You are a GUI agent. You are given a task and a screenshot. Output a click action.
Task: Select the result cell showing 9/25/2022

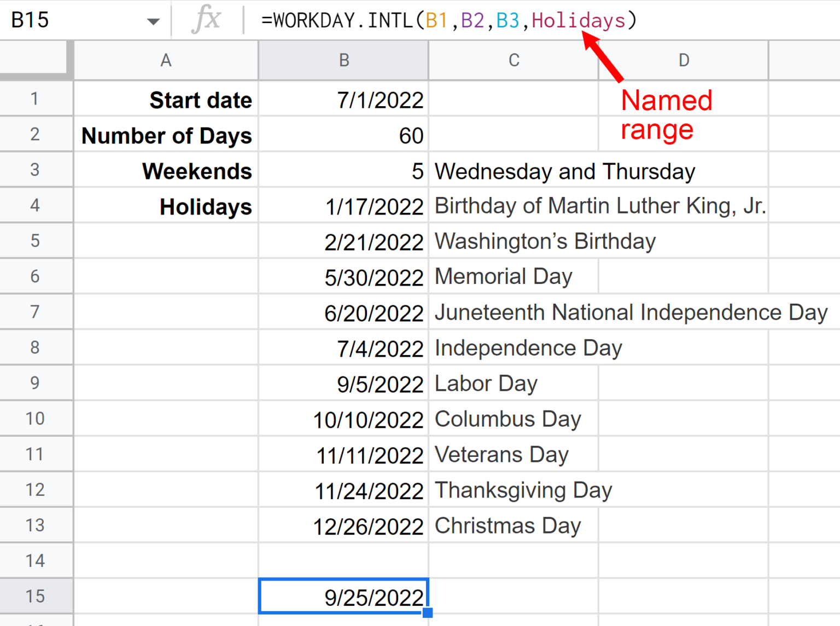(343, 596)
